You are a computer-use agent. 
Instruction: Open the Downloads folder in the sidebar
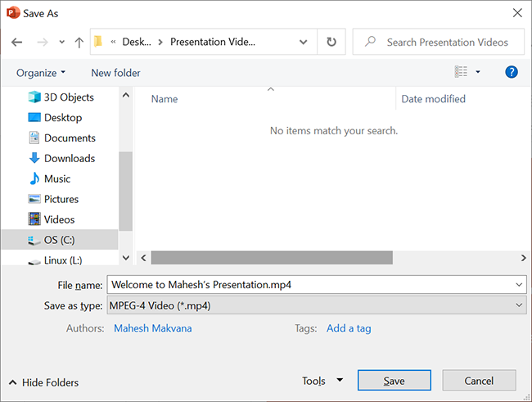pos(69,158)
